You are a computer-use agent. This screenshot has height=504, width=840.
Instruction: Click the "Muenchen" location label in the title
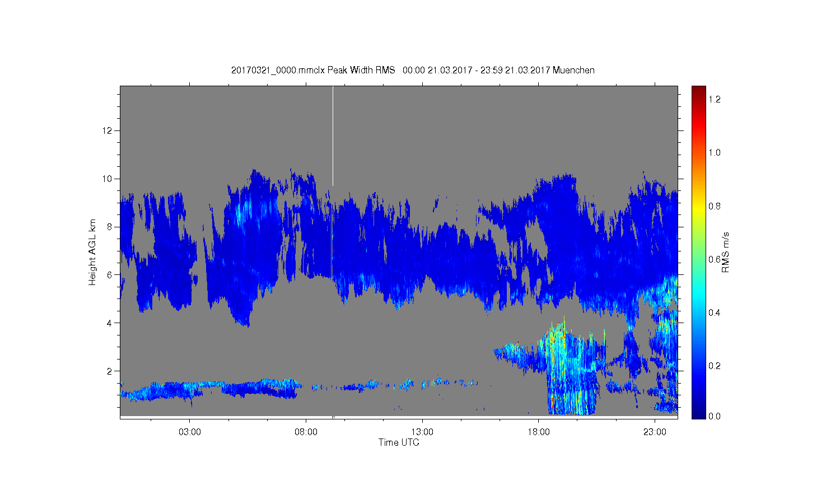pyautogui.click(x=573, y=71)
